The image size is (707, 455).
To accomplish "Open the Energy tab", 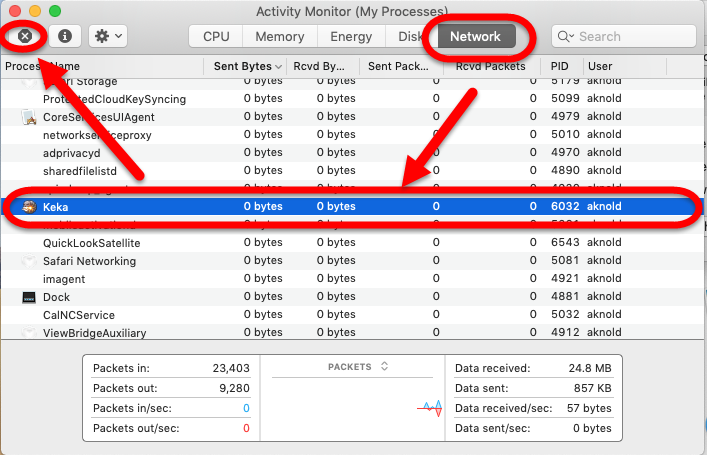I will coord(351,36).
